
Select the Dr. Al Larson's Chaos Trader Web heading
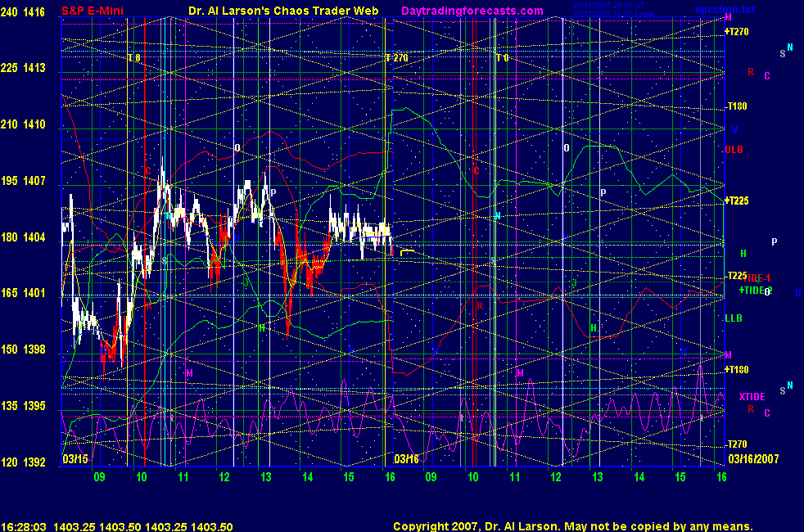tap(283, 11)
